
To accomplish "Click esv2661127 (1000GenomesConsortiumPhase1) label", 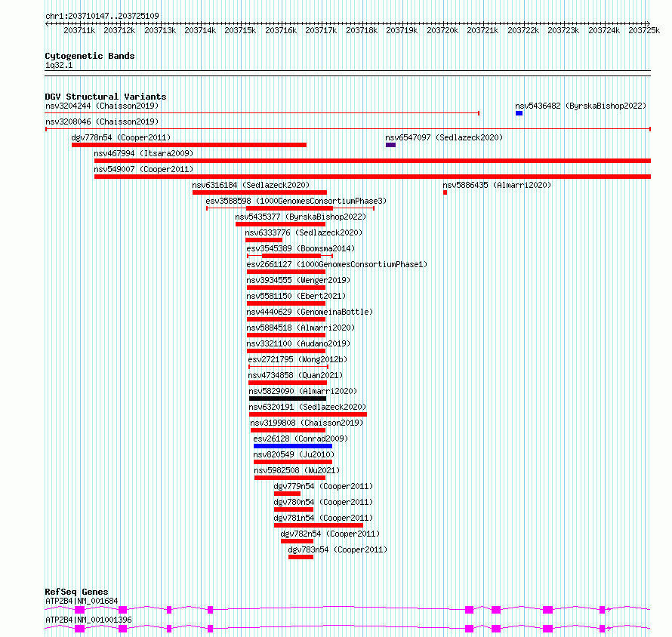I will 337,264.
